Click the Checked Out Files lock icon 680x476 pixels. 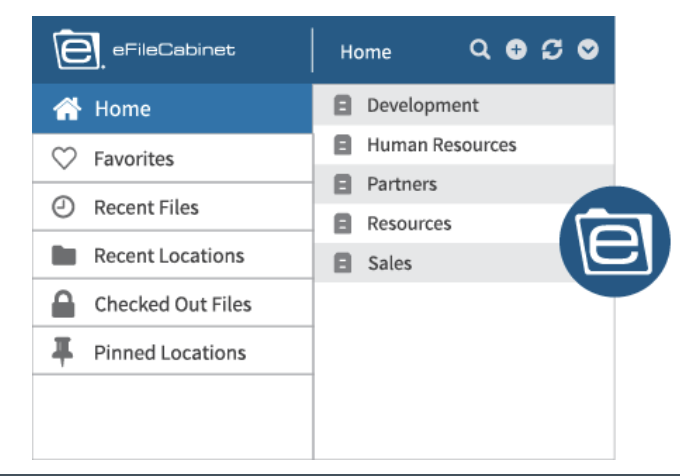coord(63,304)
